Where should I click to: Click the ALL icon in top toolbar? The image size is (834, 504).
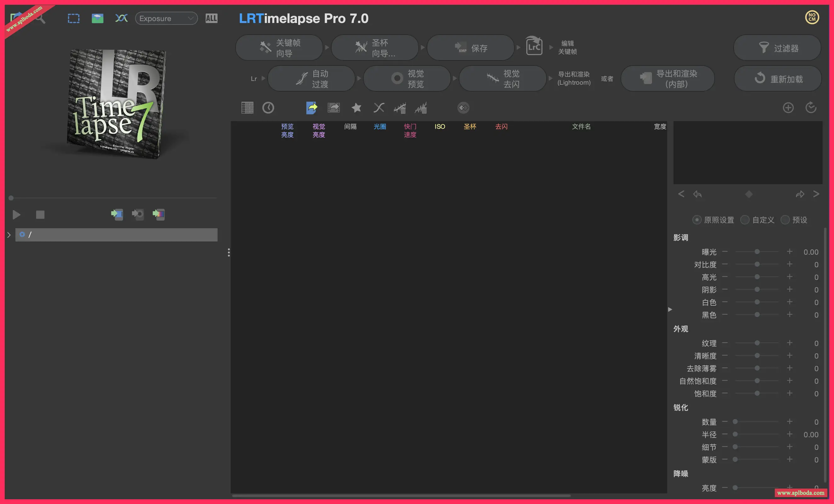[x=212, y=18]
